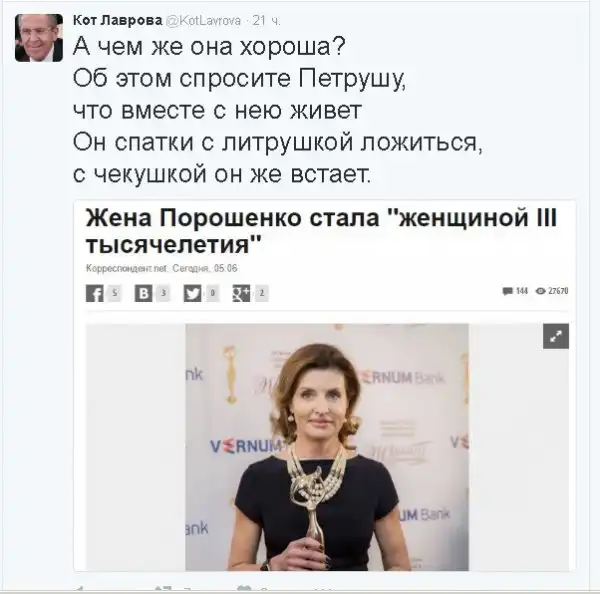Share the article via VK icon
Screen dimensions: 600x594
(x=143, y=294)
